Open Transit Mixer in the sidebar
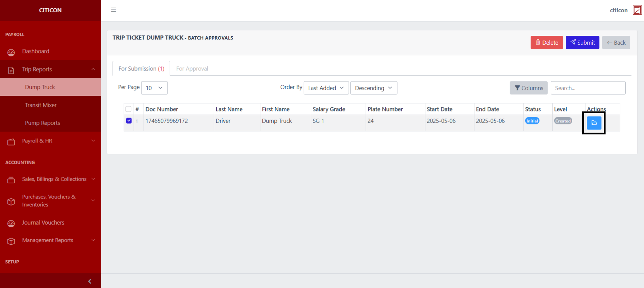Screen dimensions: 644x288 point(41,105)
